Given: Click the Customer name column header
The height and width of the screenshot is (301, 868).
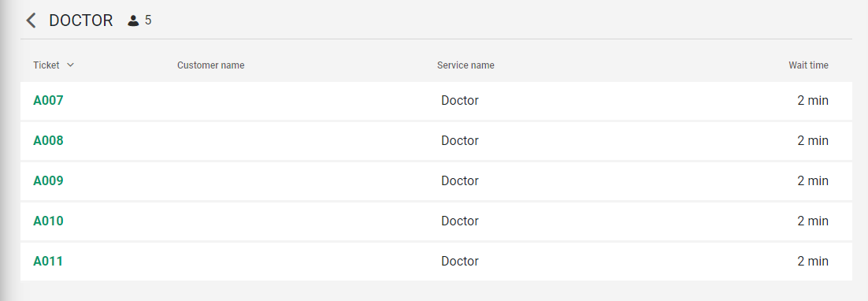Looking at the screenshot, I should click(210, 65).
